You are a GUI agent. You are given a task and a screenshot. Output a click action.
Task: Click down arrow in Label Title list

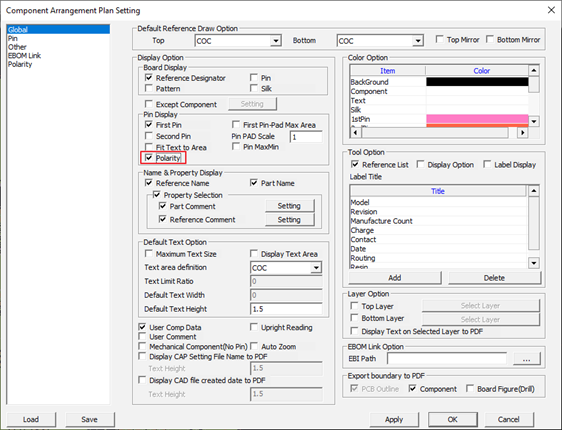coord(534,263)
